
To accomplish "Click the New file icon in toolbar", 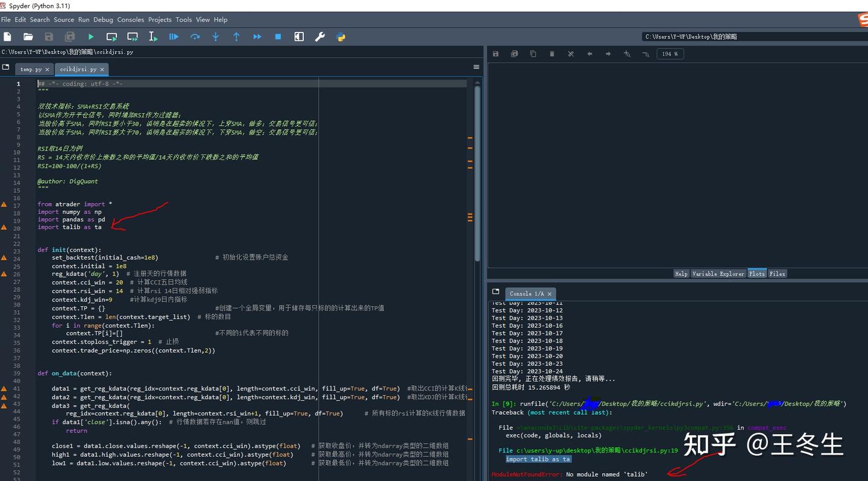I will 8,37.
